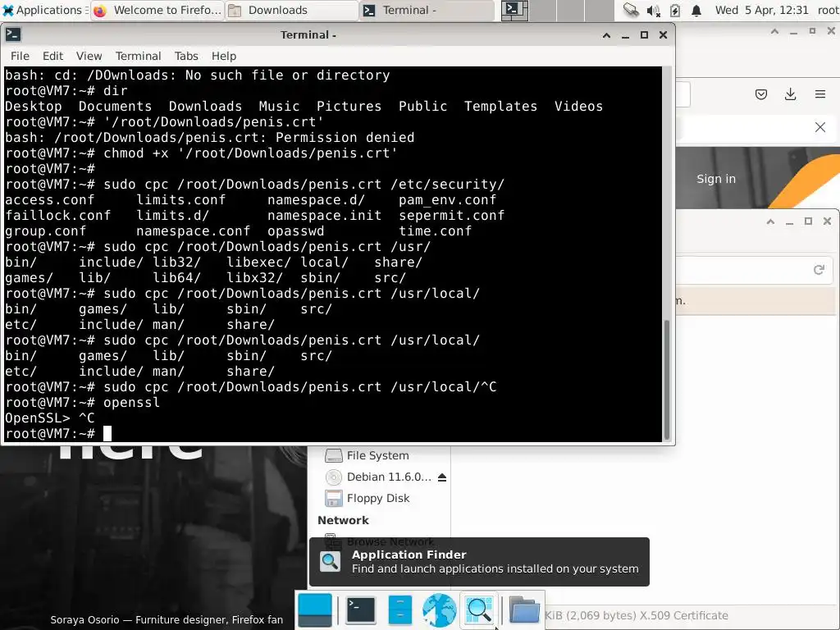This screenshot has height=630, width=840.
Task: Open the Help menu in Terminal
Action: [x=223, y=56]
